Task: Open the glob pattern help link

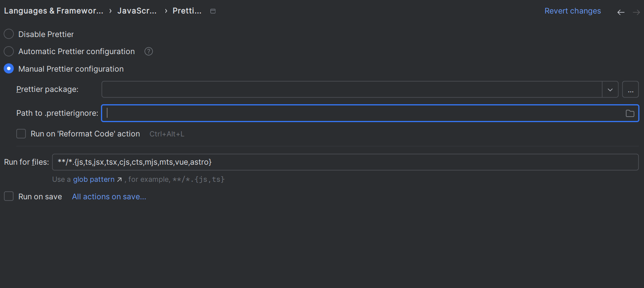Action: tap(94, 179)
